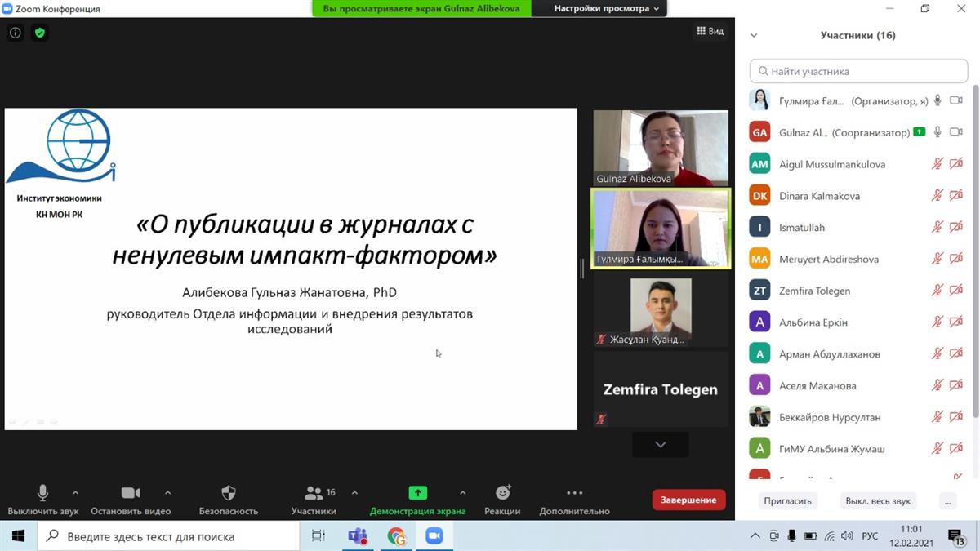Image resolution: width=980 pixels, height=551 pixels.
Task: Open the meeting information icon
Action: pos(15,33)
